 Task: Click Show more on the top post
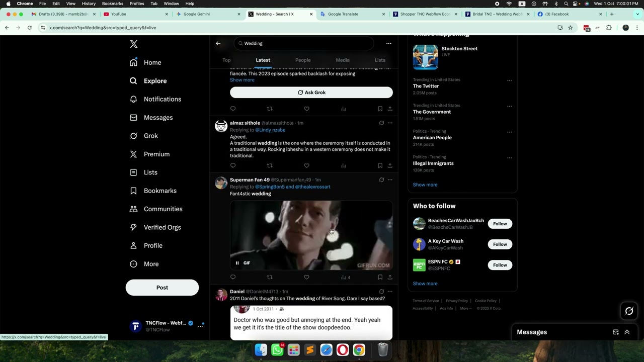point(242,80)
